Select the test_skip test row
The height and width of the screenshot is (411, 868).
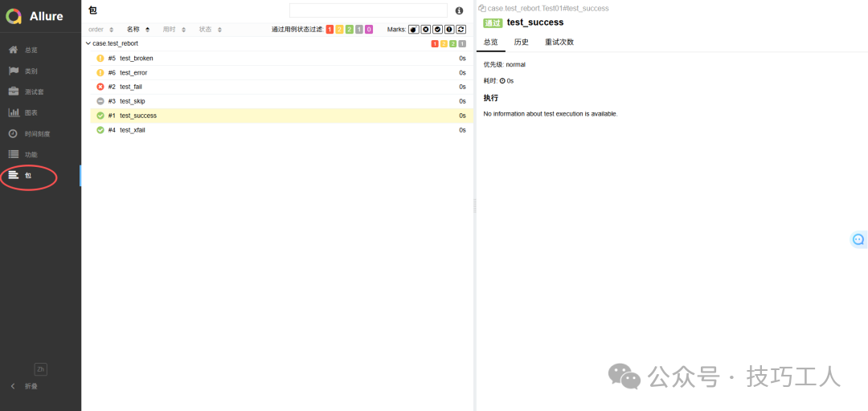point(281,101)
